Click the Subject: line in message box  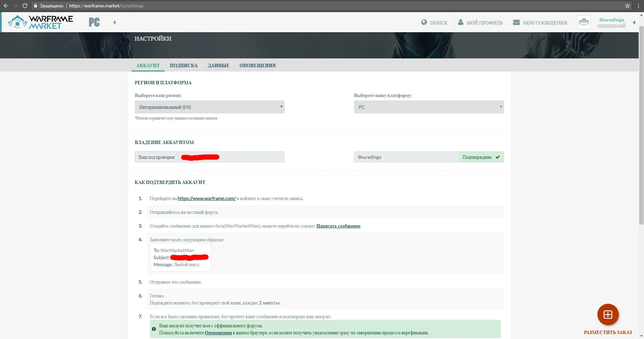click(x=181, y=257)
